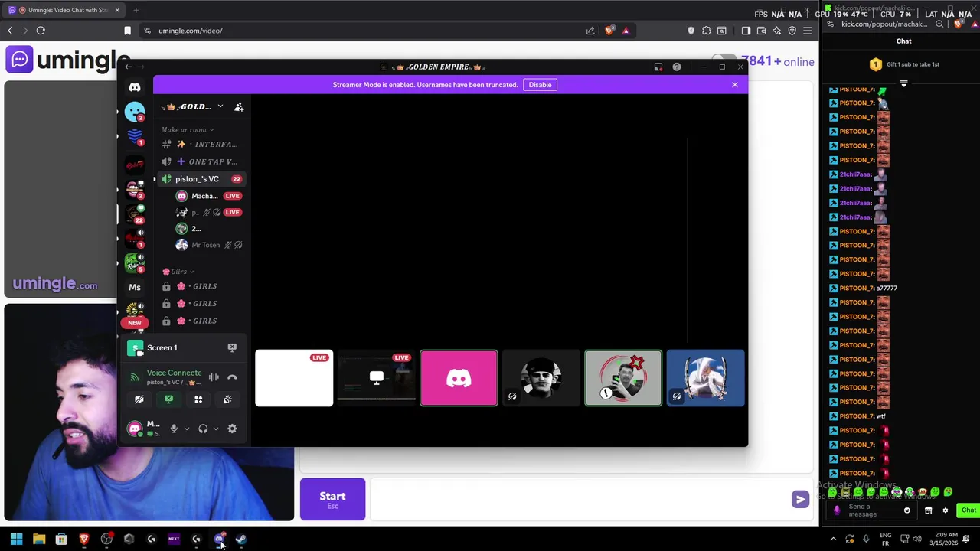This screenshot has width=980, height=551.
Task: Select the Umingle Video Chat browser tab
Action: tap(64, 10)
